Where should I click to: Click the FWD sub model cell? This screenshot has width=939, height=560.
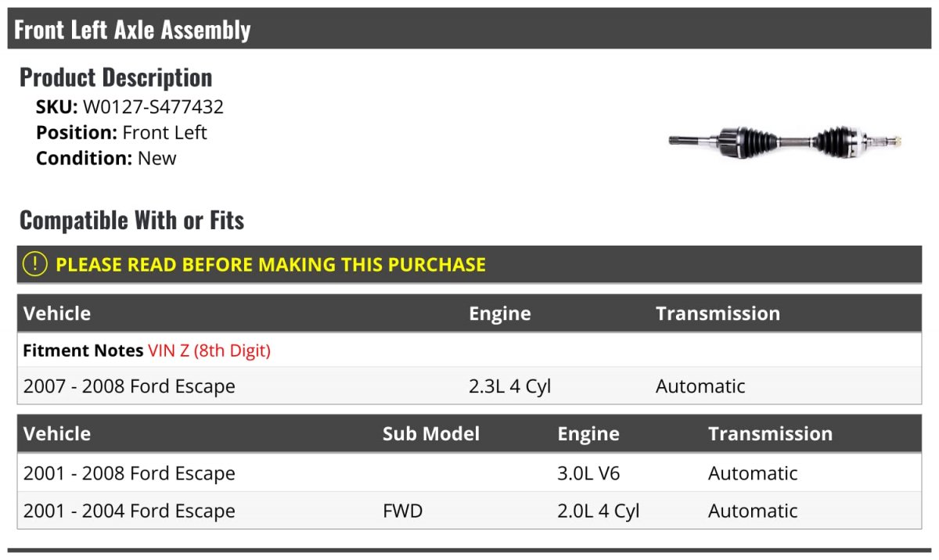402,511
